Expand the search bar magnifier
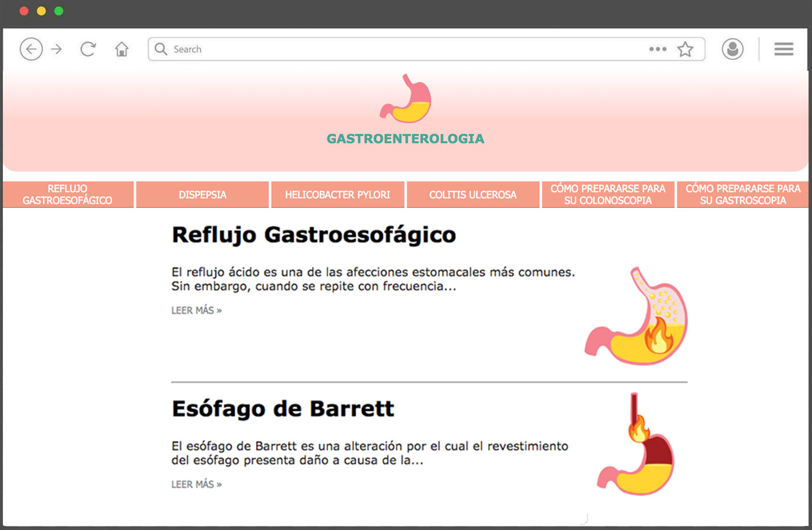 click(161, 49)
